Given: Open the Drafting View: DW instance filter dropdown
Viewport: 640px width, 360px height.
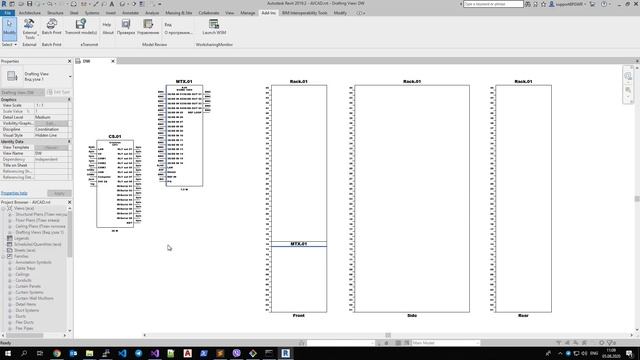Looking at the screenshot, I should point(22,92).
